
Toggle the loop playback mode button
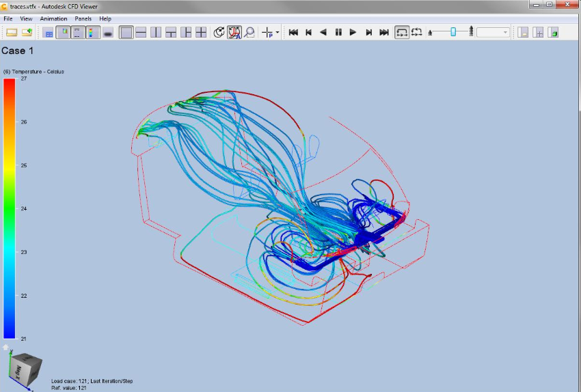pyautogui.click(x=402, y=32)
